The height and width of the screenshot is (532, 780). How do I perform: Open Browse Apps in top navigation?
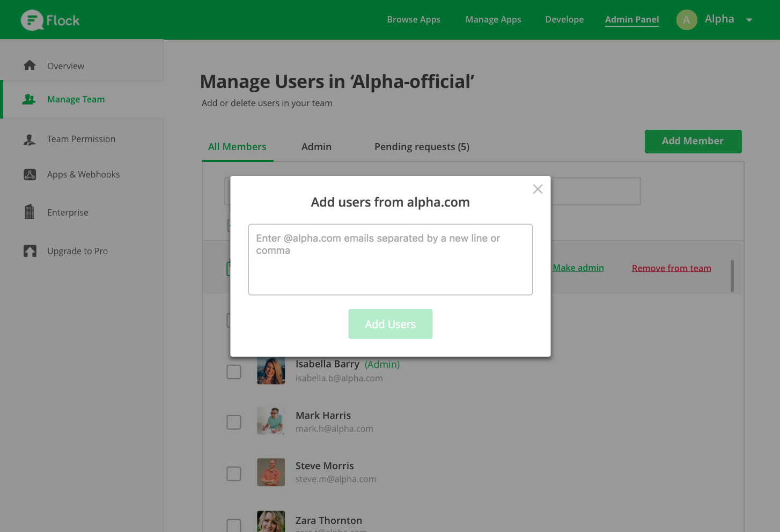tap(414, 19)
